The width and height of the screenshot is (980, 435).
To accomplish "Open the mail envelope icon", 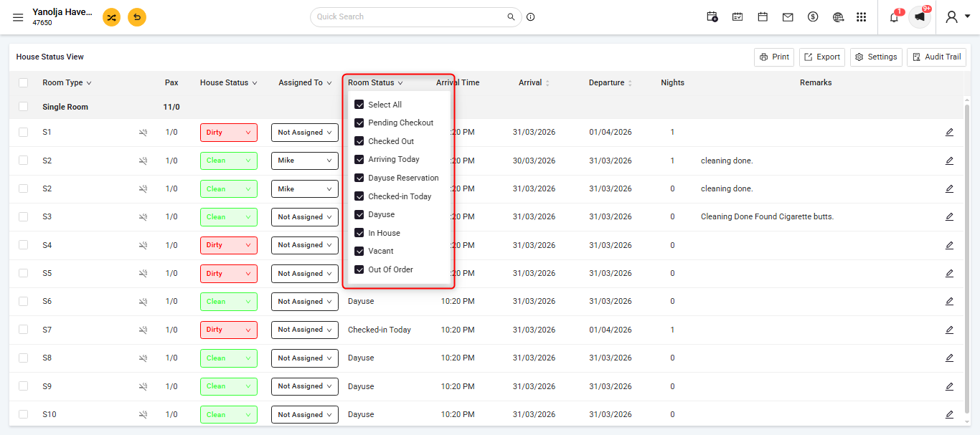I will point(788,16).
